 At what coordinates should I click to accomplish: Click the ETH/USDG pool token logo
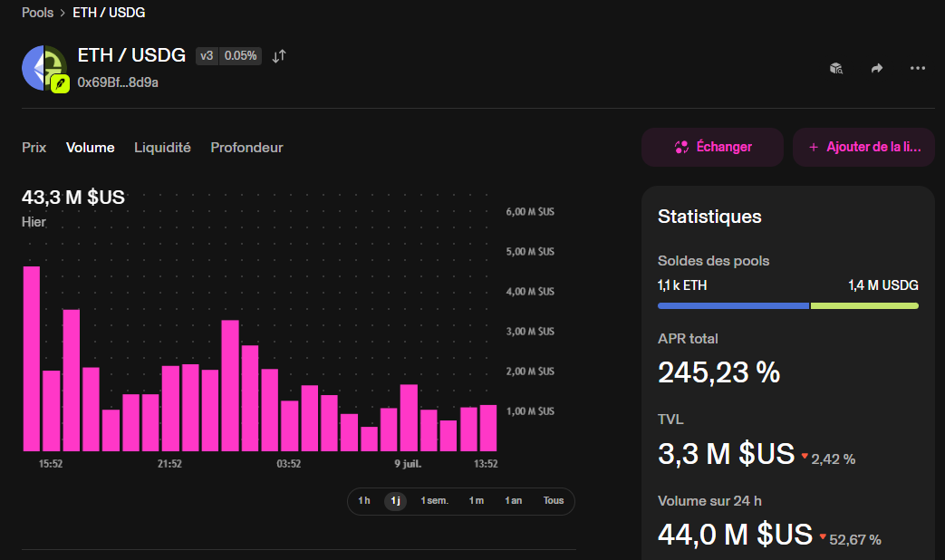click(x=45, y=68)
